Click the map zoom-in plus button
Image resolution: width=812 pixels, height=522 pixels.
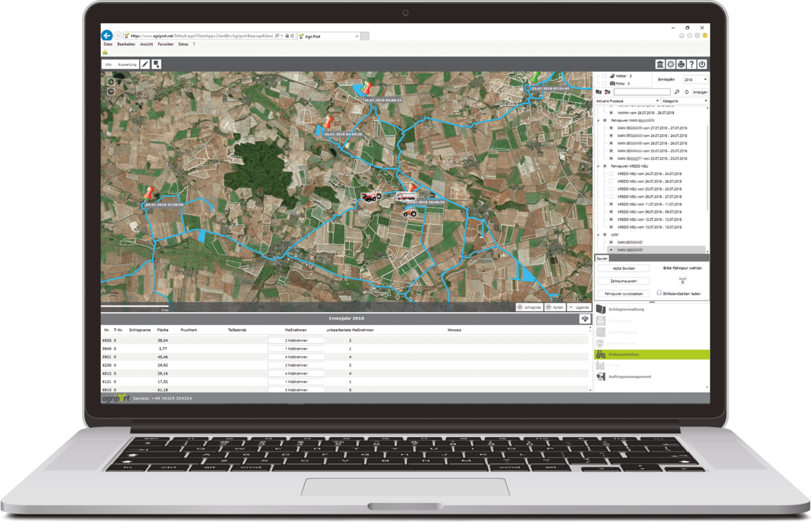[x=111, y=82]
